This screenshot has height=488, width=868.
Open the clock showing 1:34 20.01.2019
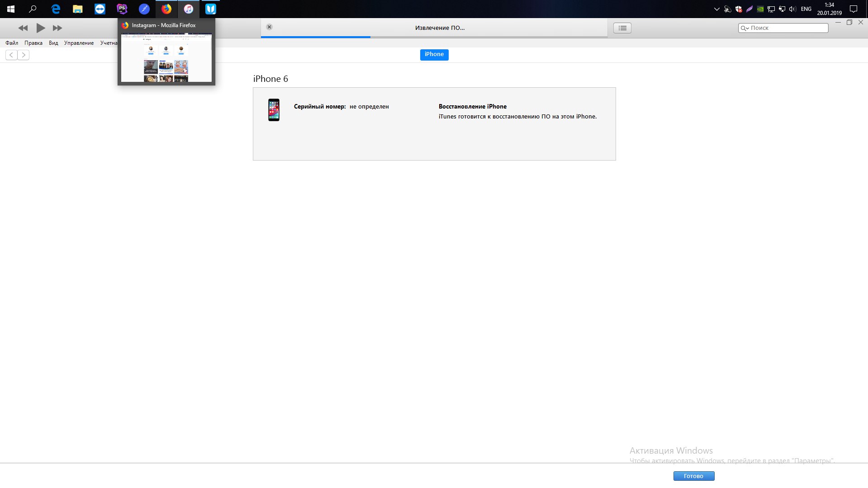(x=830, y=9)
